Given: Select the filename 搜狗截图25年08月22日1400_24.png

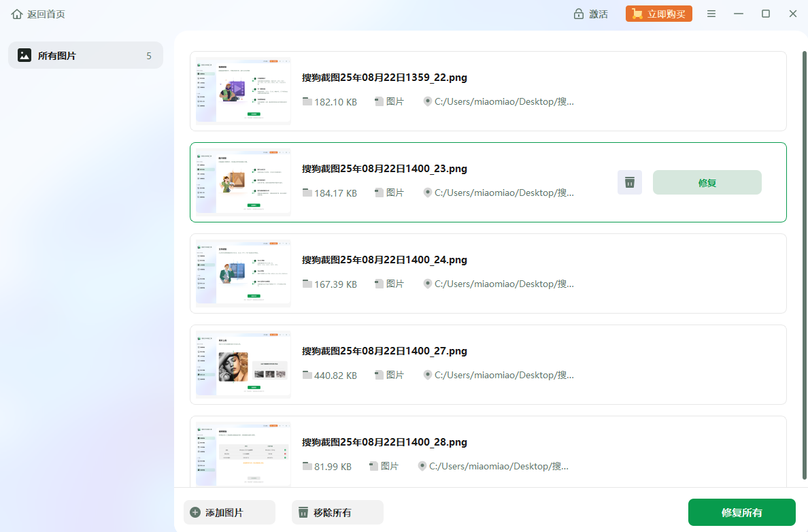Looking at the screenshot, I should coord(384,260).
